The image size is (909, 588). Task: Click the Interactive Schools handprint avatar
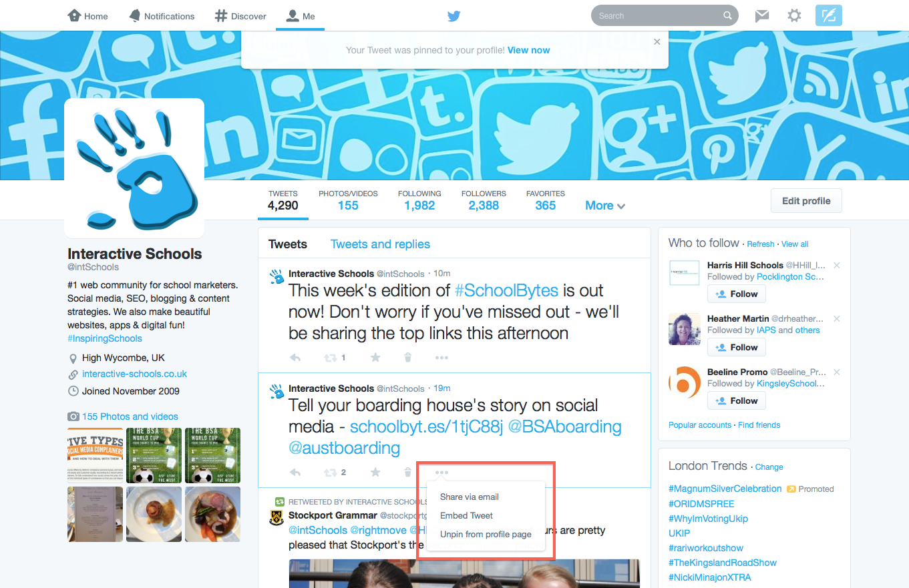tap(134, 168)
